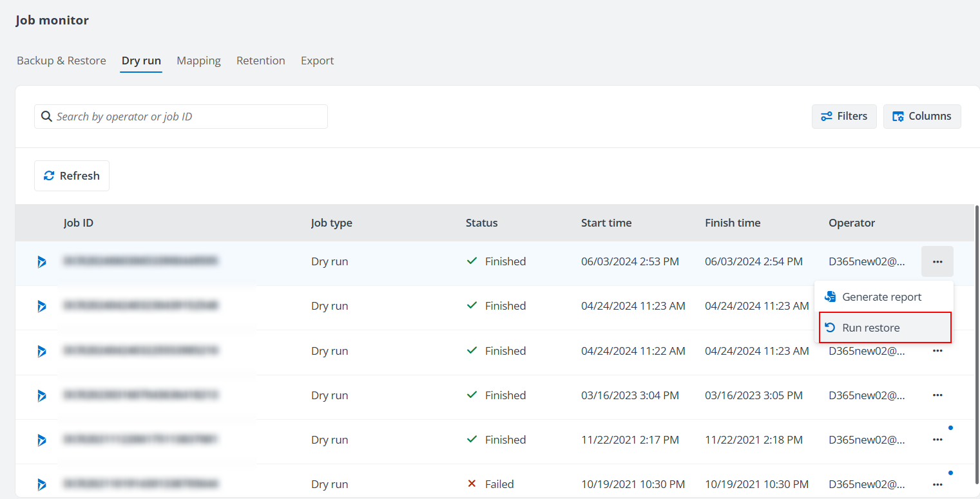Open more options for the 03/16/2023 job
Viewport: 980px width, 499px height.
(937, 395)
